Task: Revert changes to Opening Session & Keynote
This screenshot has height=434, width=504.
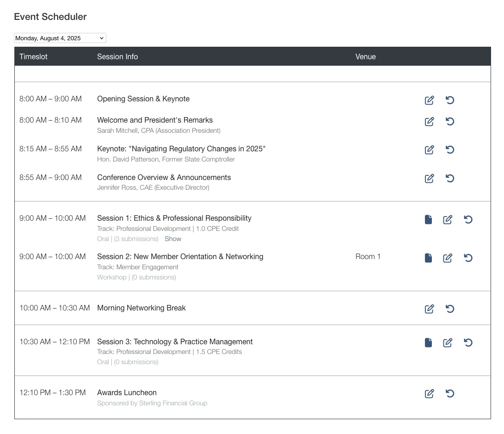Action: point(450,100)
